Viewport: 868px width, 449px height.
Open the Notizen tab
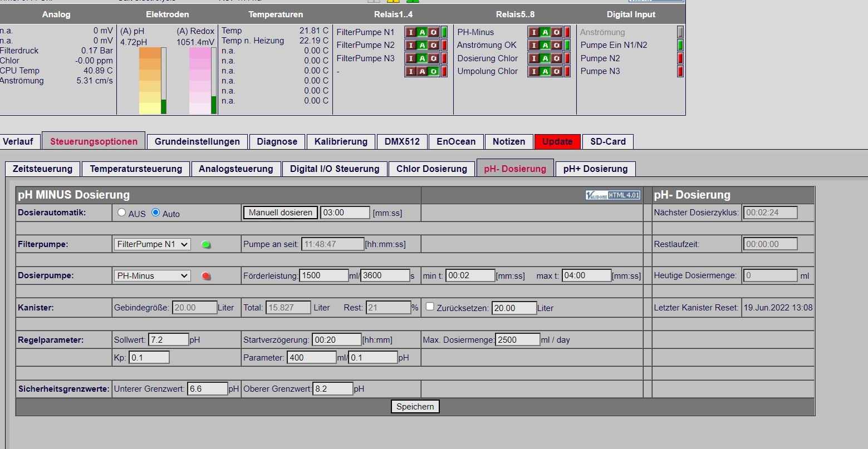509,141
